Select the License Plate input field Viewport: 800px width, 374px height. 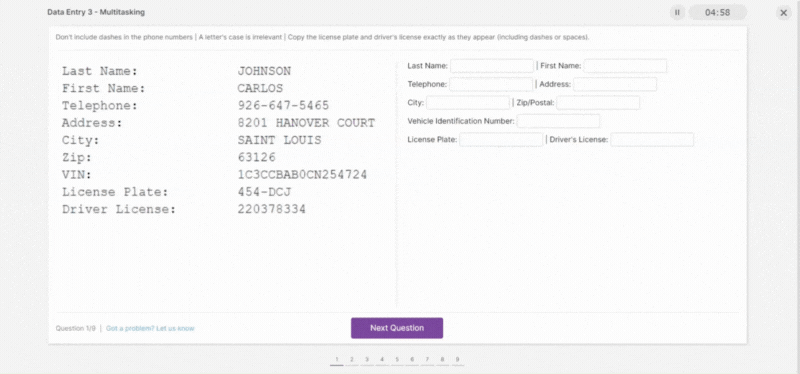point(501,139)
